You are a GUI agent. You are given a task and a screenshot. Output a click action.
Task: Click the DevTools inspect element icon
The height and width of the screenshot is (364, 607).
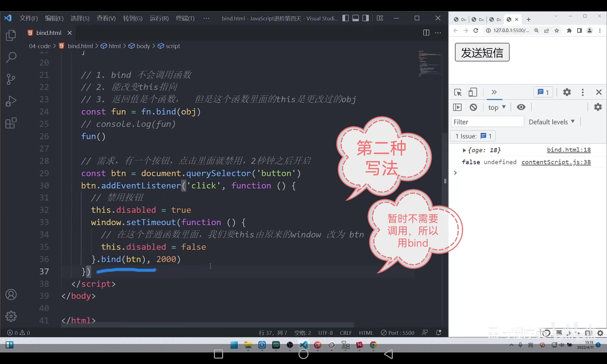coord(458,92)
